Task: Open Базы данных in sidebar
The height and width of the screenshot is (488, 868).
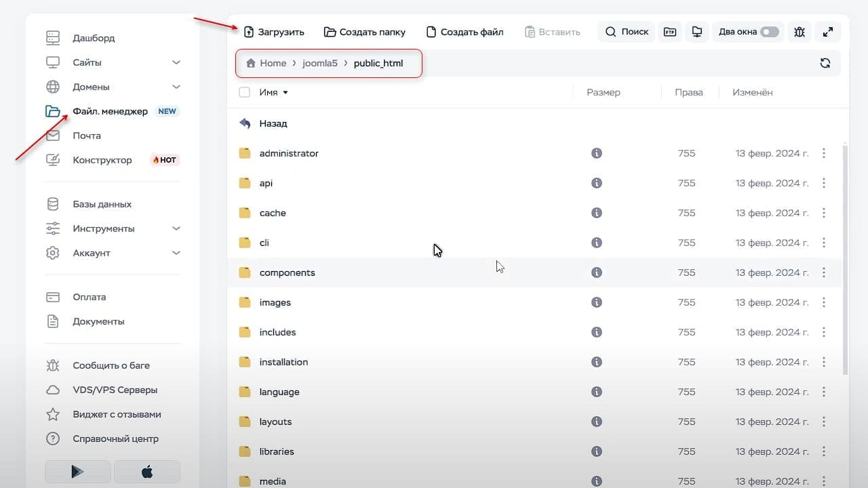Action: pyautogui.click(x=102, y=204)
